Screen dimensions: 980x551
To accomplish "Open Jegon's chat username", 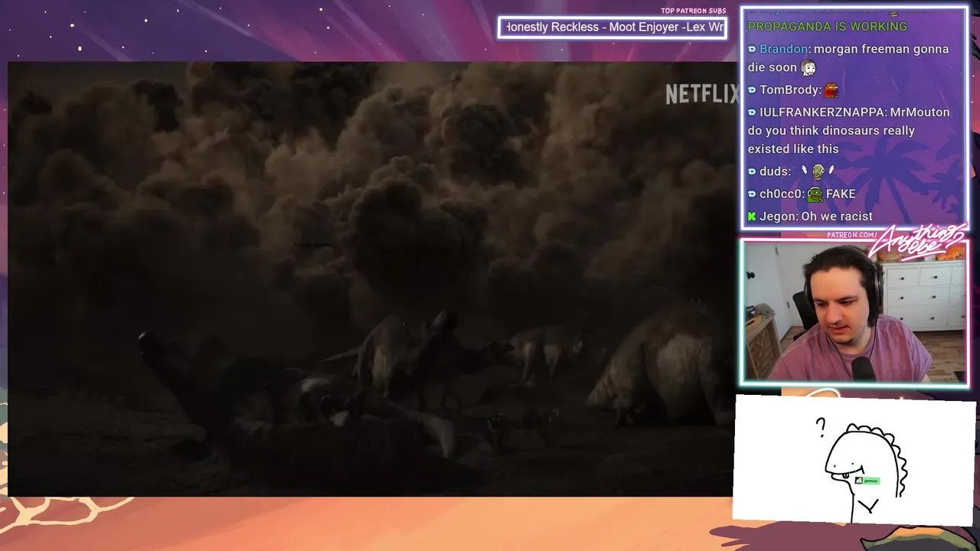I will pyautogui.click(x=778, y=216).
